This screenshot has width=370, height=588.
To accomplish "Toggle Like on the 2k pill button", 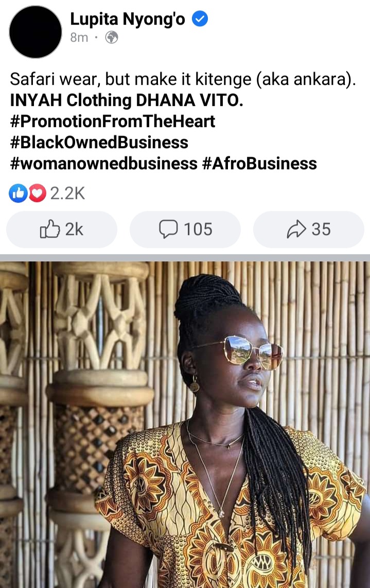I will pyautogui.click(x=62, y=229).
